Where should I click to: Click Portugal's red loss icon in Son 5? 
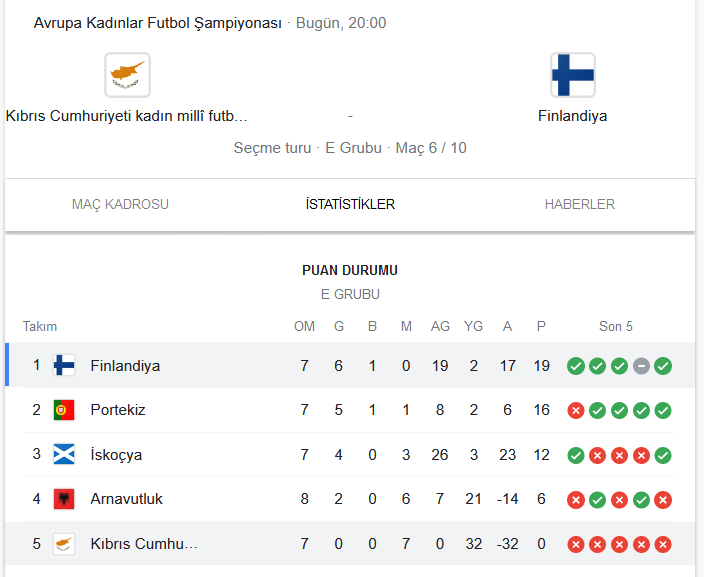[x=576, y=410]
